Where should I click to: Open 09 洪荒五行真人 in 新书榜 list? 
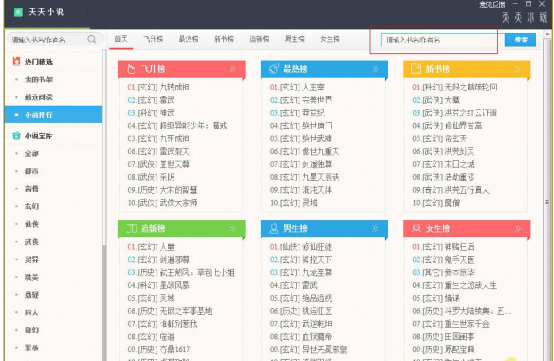451,190
